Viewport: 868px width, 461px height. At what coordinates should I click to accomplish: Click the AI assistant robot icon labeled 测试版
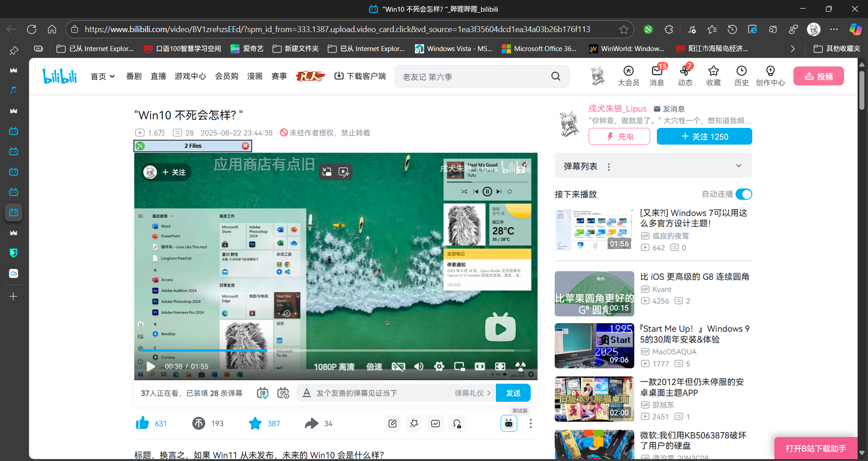(509, 423)
